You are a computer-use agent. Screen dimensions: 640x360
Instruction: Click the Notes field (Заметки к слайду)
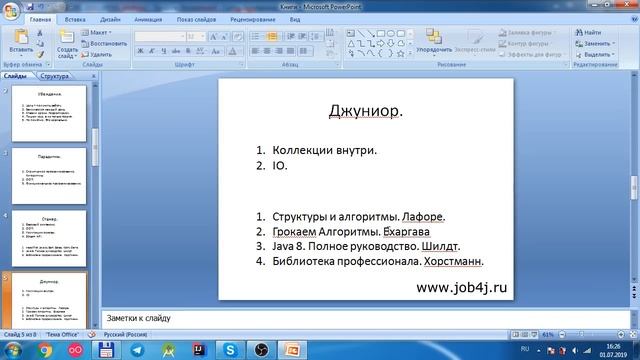[366, 318]
